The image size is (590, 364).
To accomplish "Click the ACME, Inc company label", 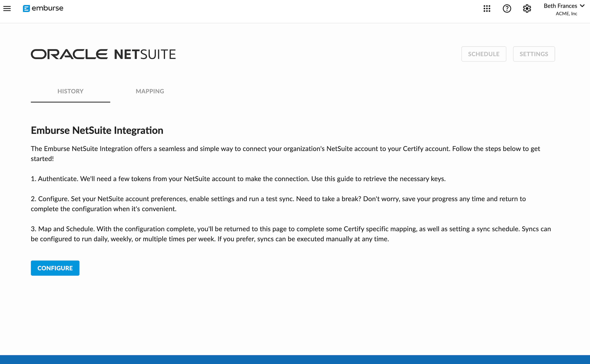I will 566,14.
